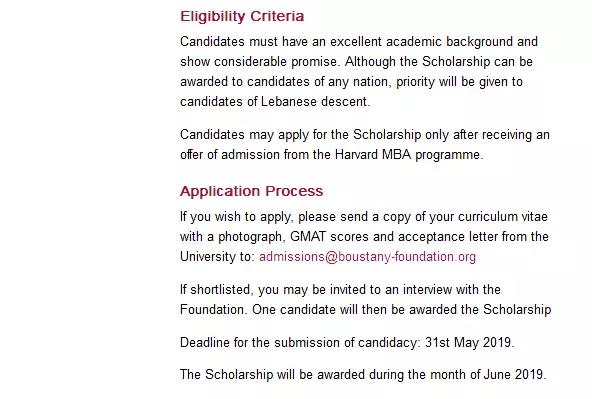Click the words 'show considerable promise'
This screenshot has height=399, width=592.
point(258,62)
